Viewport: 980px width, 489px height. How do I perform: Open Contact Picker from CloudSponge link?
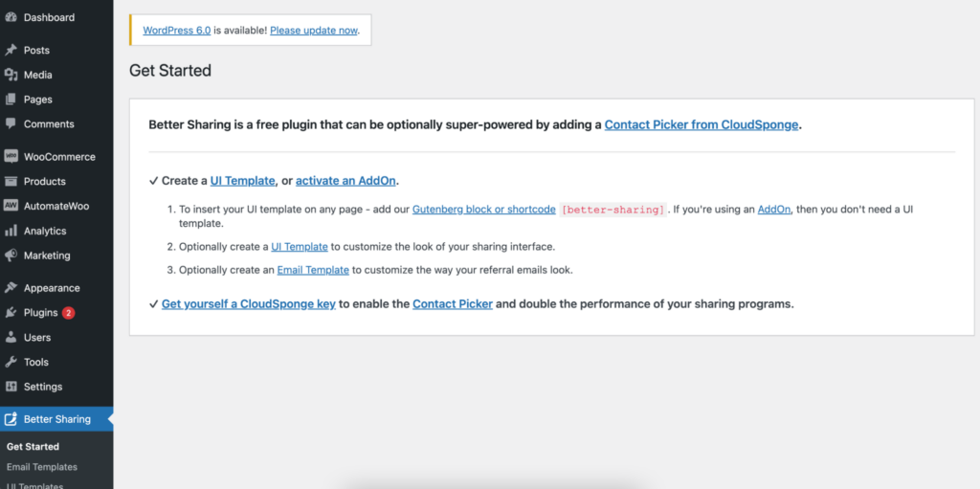702,124
